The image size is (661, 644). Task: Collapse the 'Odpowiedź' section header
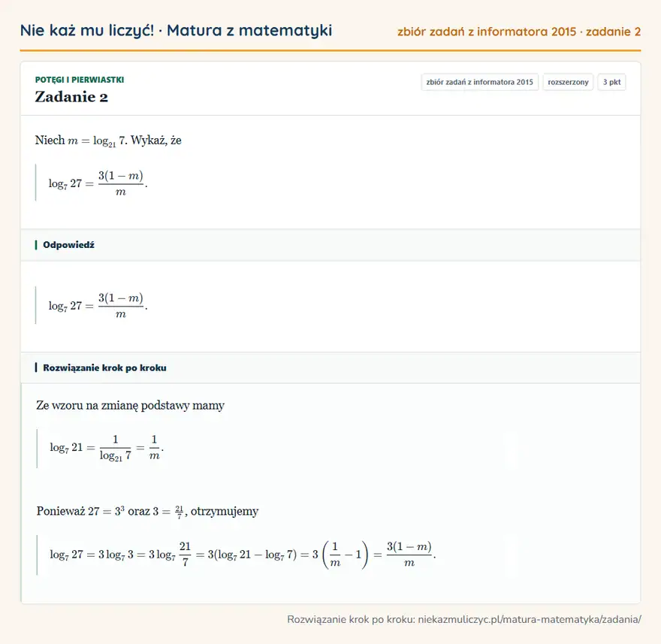330,245
